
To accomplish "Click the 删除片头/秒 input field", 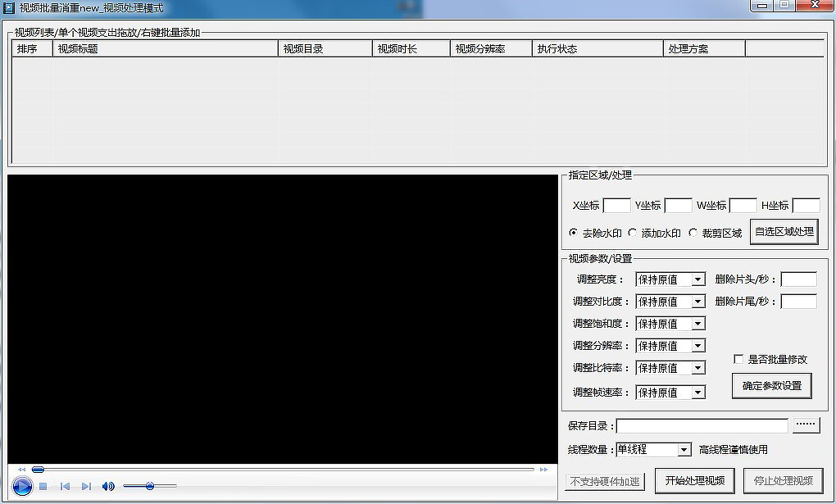I will (798, 279).
